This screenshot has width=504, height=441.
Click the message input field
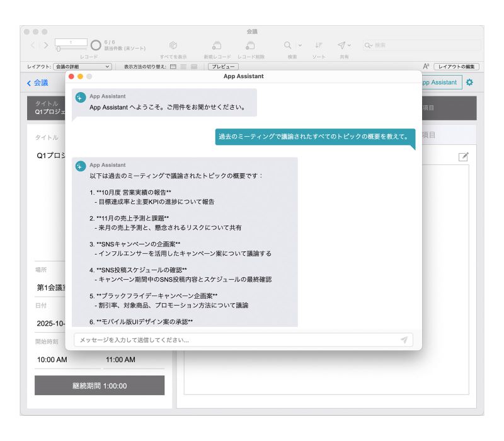click(236, 340)
